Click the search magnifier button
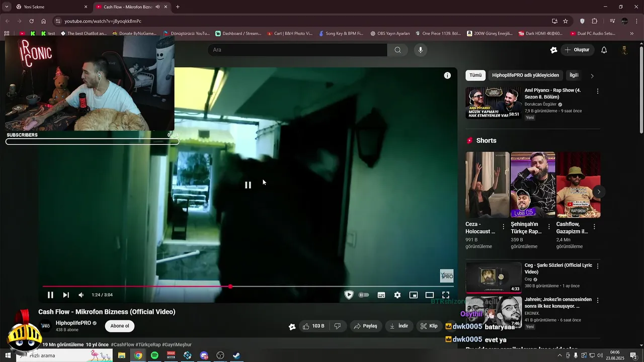The height and width of the screenshot is (362, 644). pos(398,50)
